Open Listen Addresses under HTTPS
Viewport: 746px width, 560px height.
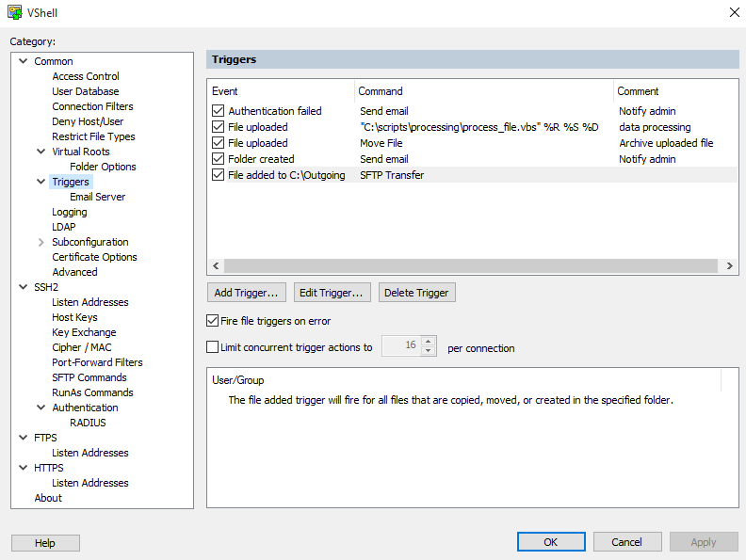coord(89,483)
